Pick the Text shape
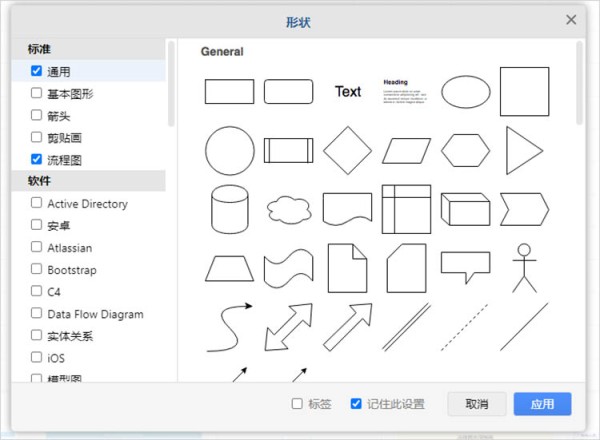Image resolution: width=600 pixels, height=440 pixels. pyautogui.click(x=348, y=91)
